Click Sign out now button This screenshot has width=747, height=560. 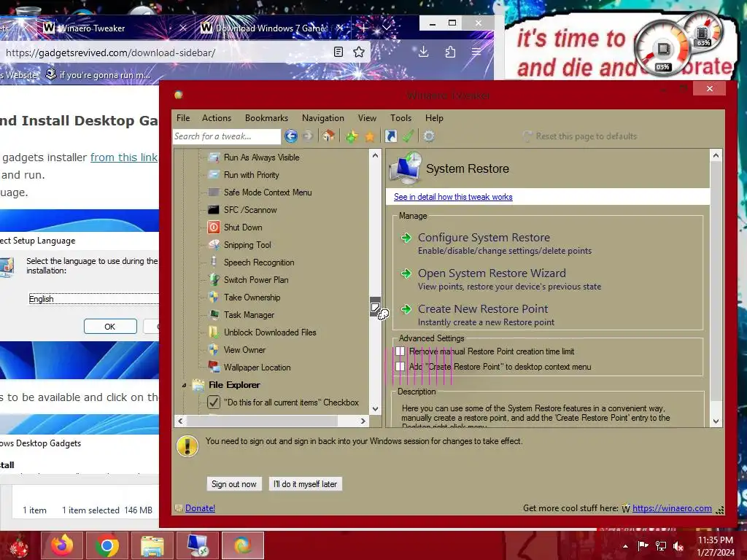click(234, 484)
